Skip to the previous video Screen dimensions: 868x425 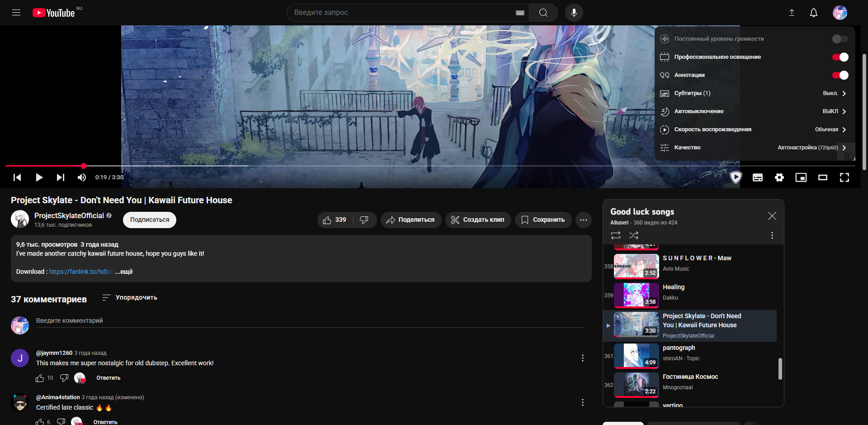click(17, 177)
